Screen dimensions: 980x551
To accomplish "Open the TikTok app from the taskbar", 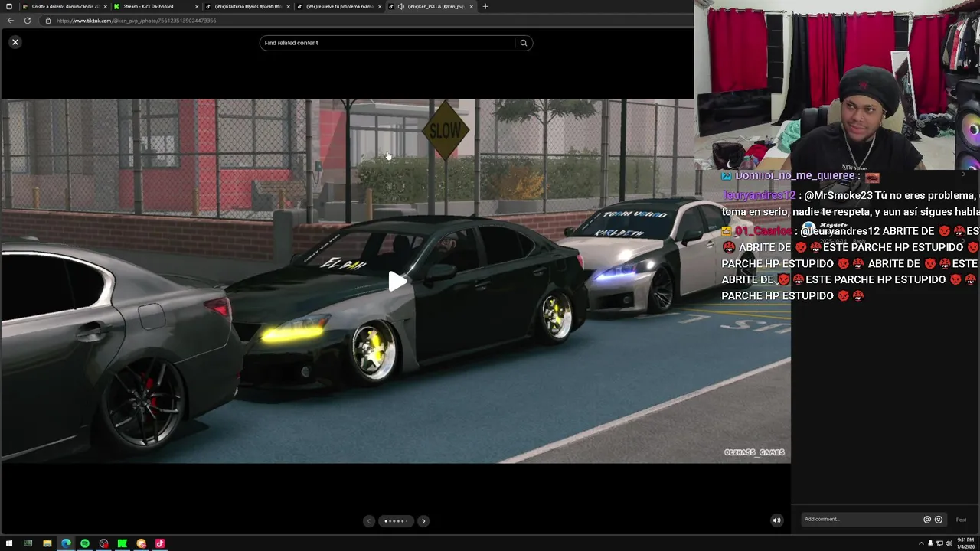I will coord(160,543).
